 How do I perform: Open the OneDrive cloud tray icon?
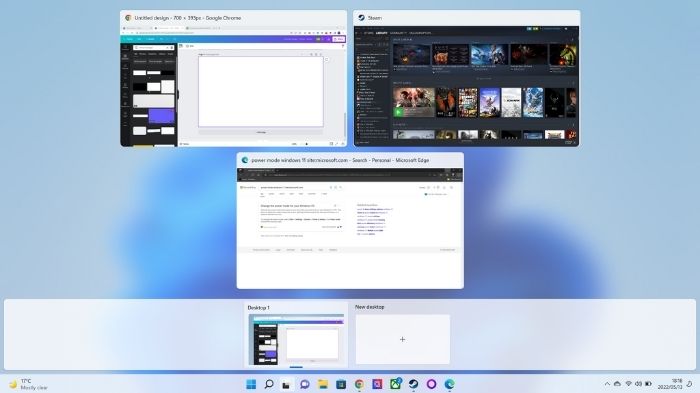pos(617,384)
